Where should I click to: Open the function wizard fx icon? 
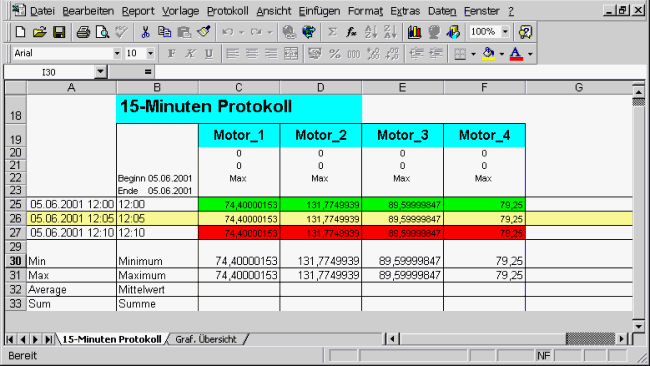pyautogui.click(x=352, y=32)
